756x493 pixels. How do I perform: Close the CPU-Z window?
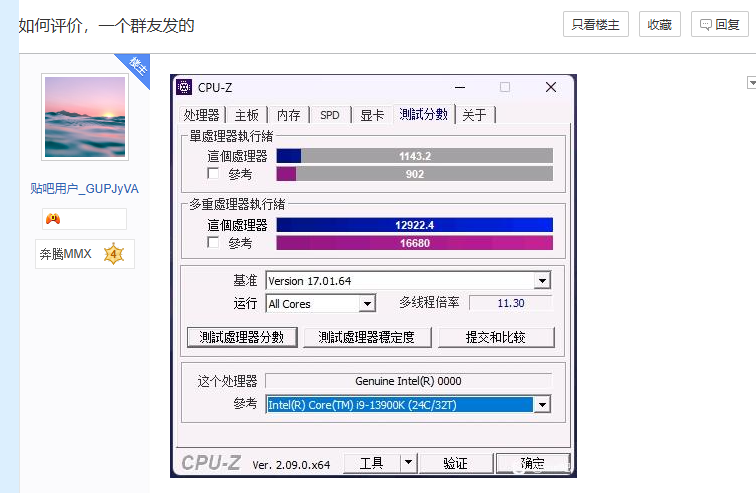tap(551, 87)
